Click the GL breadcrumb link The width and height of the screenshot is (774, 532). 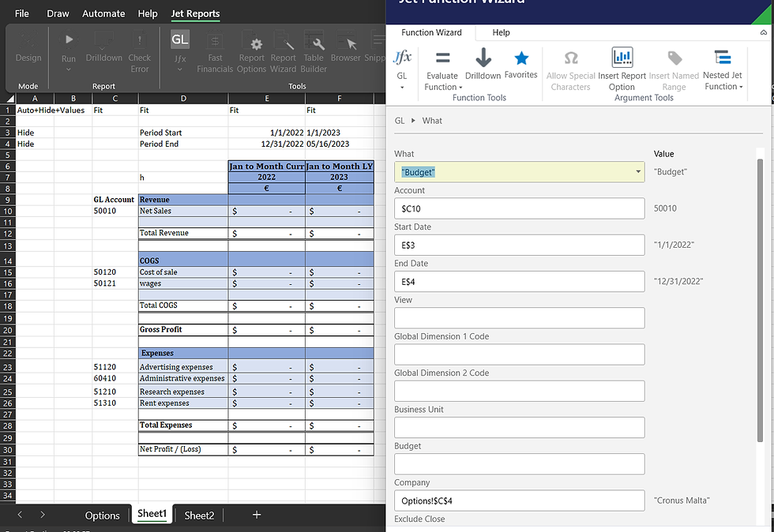click(400, 121)
